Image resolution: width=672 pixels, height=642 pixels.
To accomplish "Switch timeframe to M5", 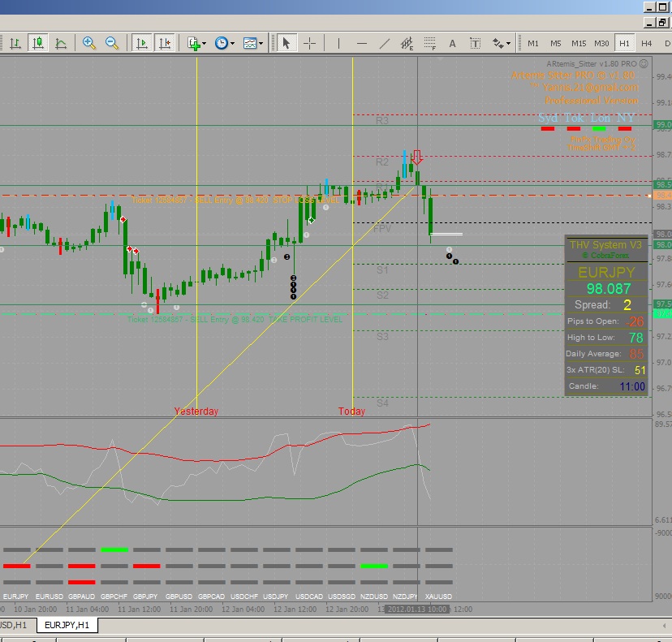I will (x=555, y=43).
